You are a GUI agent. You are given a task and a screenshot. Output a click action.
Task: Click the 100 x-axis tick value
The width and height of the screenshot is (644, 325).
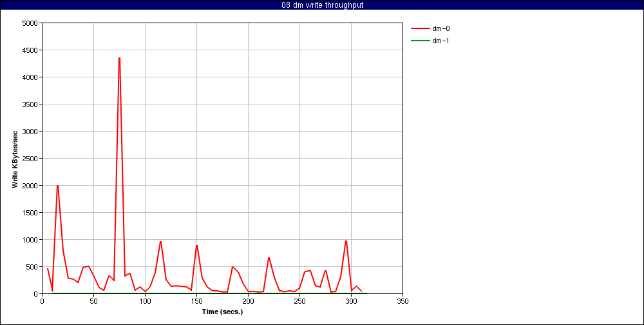(x=145, y=300)
